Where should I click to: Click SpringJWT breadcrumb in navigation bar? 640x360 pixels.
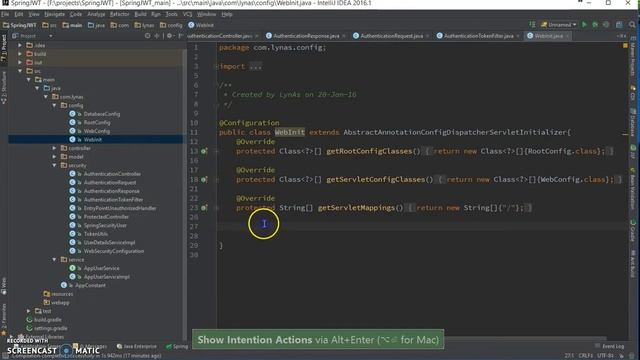(x=20, y=25)
